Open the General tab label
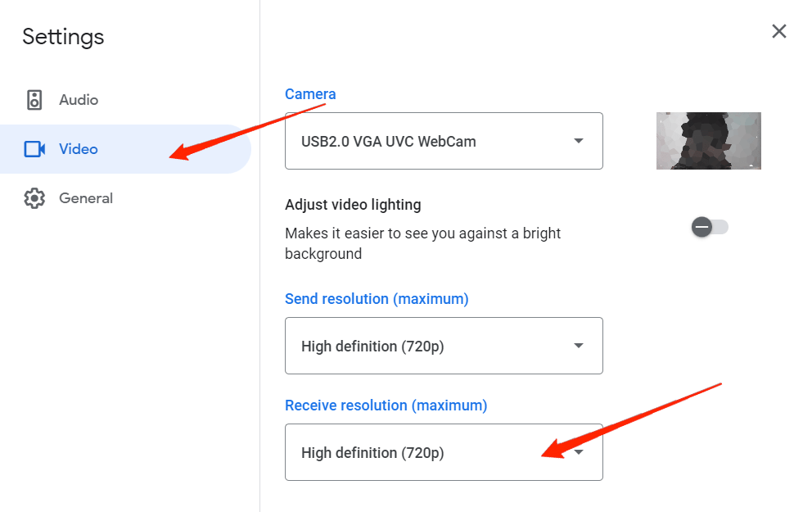The image size is (812, 512). (x=86, y=198)
